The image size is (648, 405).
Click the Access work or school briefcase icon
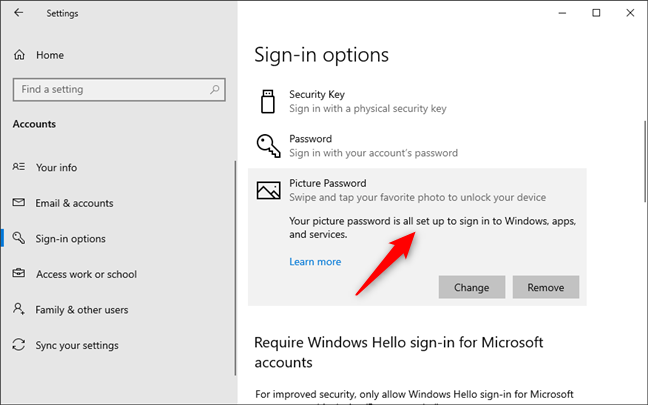point(19,273)
